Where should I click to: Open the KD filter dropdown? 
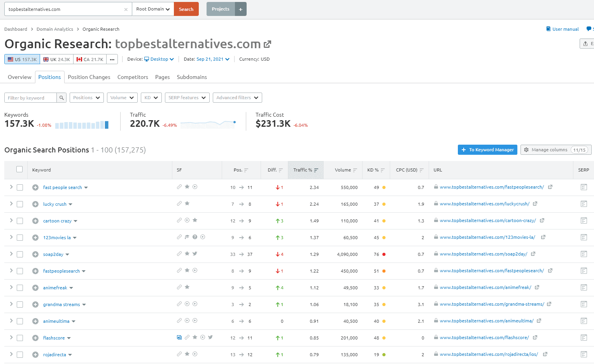point(151,98)
